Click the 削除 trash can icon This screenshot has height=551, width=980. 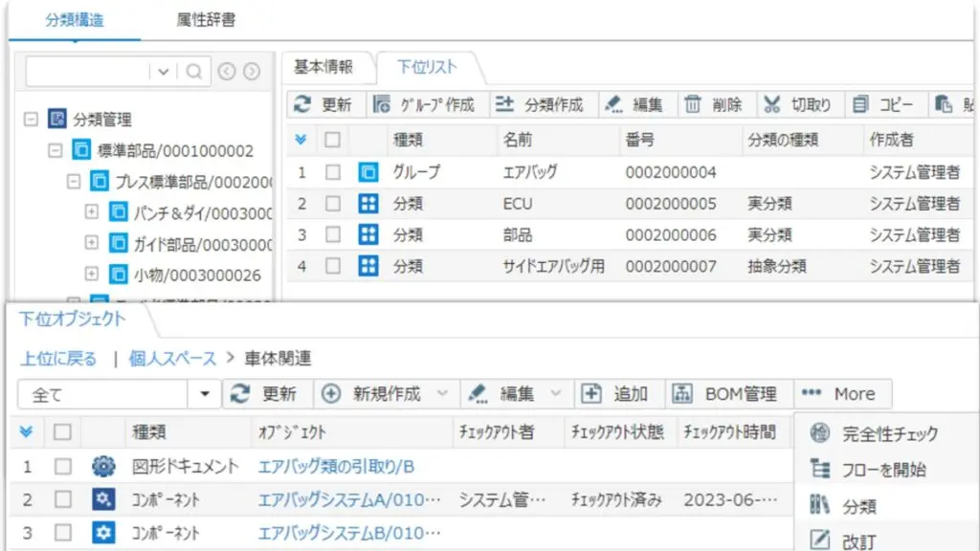693,104
